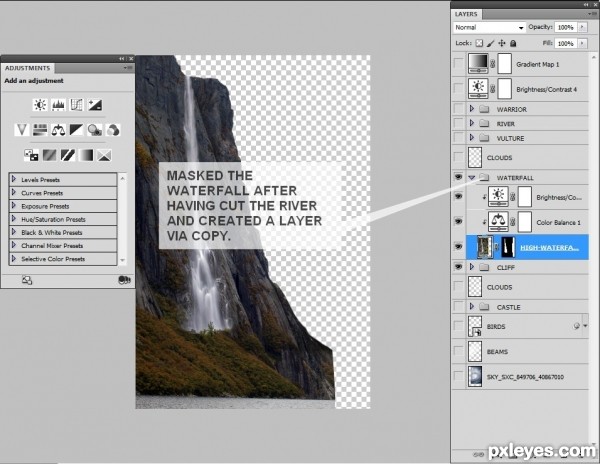Viewport: 600px width, 464px height.
Task: Add an Invert adjustment
Action: [31, 155]
